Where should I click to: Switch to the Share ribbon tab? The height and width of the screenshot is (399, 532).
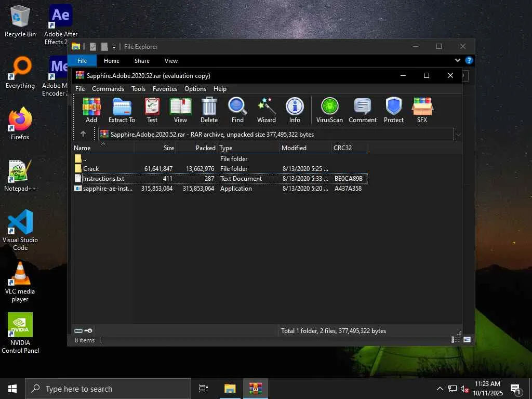142,61
